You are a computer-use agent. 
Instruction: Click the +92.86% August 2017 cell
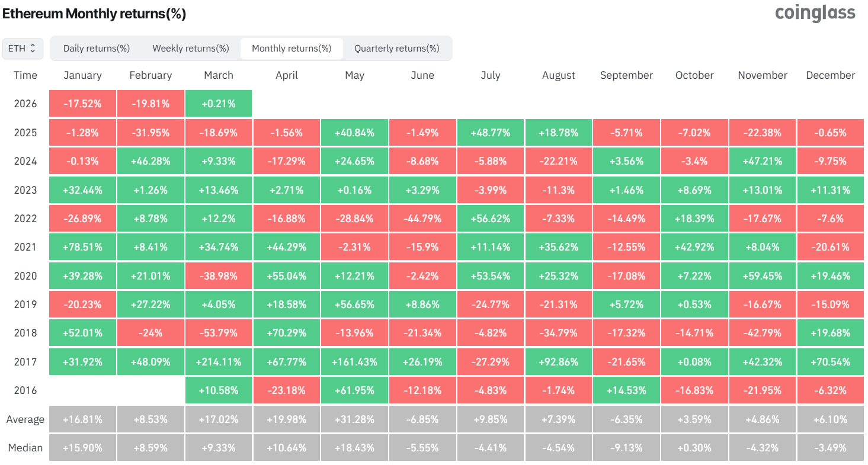coord(559,362)
